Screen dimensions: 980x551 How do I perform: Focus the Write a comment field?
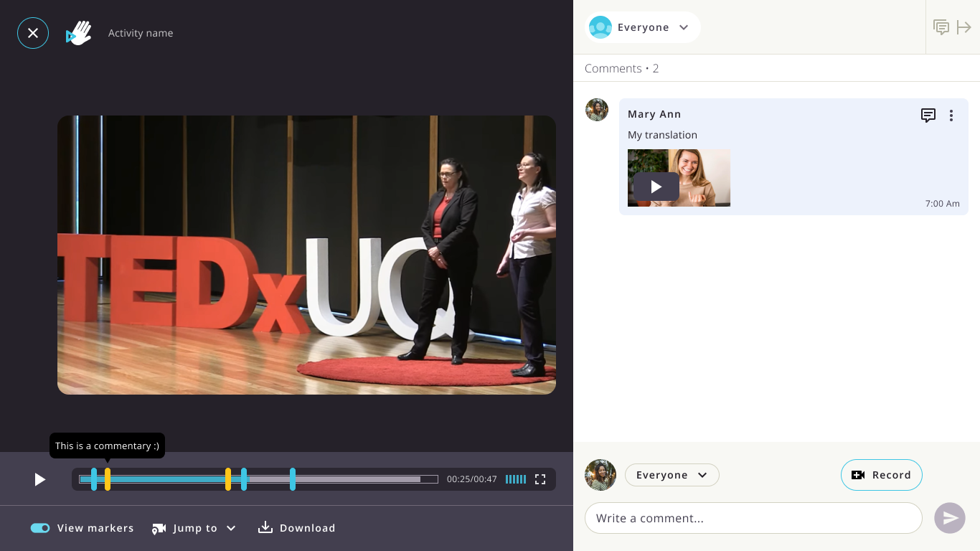[x=753, y=518]
